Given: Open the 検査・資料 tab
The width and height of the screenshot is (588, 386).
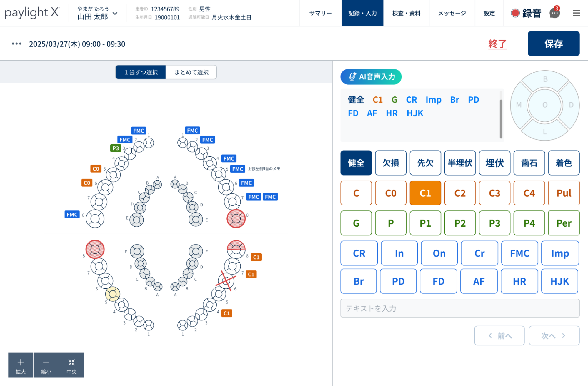Looking at the screenshot, I should coord(406,13).
